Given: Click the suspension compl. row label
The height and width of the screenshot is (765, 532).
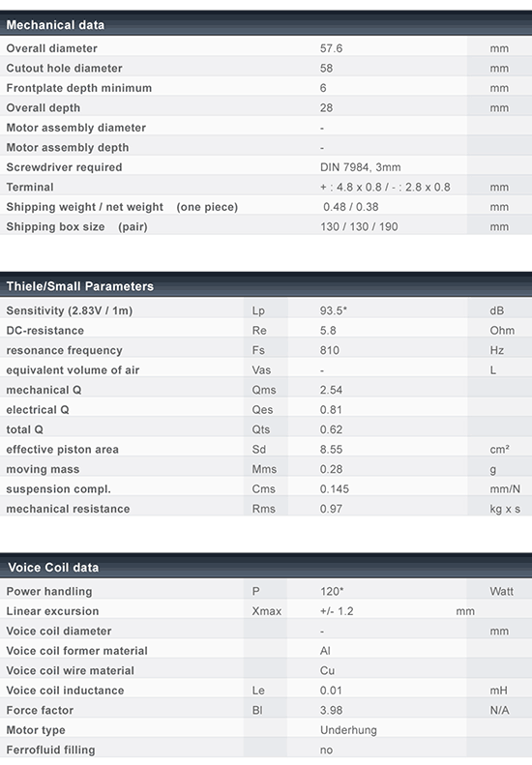Looking at the screenshot, I should coord(59,488).
